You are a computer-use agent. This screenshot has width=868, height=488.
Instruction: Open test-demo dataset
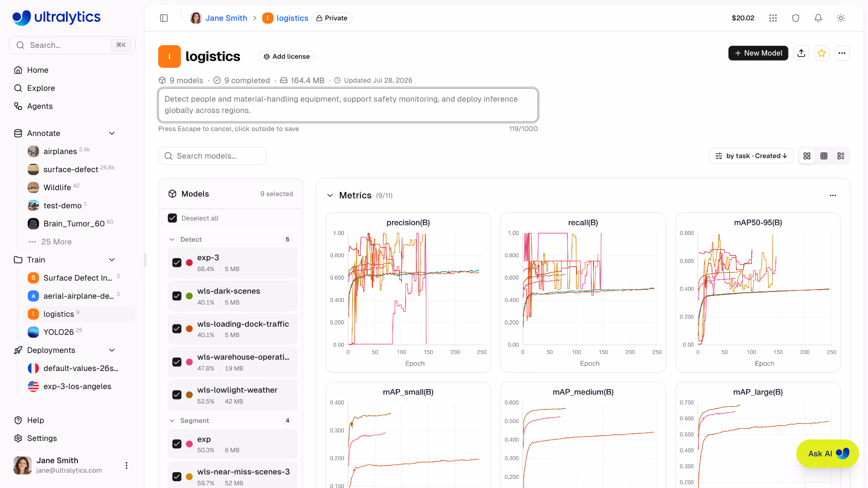(62, 206)
